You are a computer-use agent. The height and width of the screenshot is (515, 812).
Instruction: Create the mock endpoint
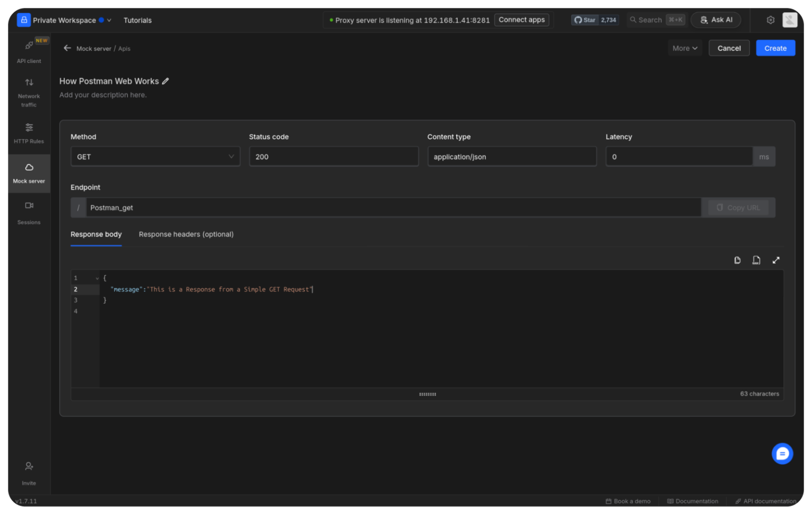pyautogui.click(x=775, y=48)
